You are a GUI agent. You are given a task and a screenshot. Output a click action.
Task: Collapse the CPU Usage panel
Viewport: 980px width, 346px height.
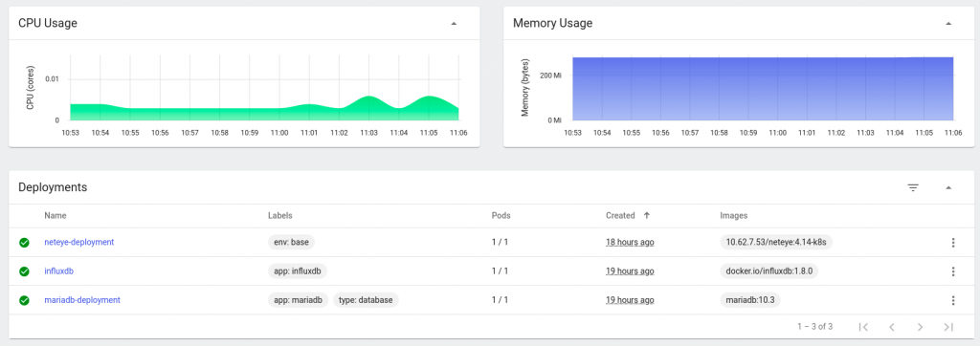[x=454, y=24]
